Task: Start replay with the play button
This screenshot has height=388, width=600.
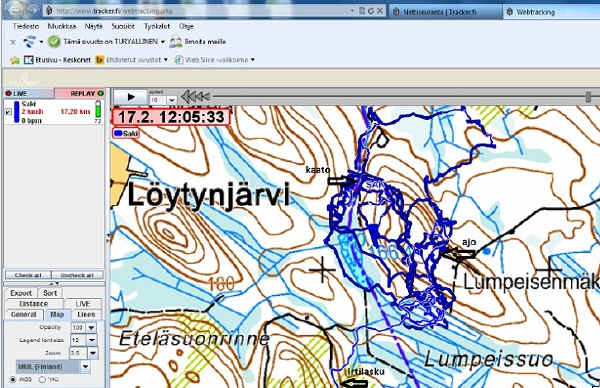Action: point(130,97)
